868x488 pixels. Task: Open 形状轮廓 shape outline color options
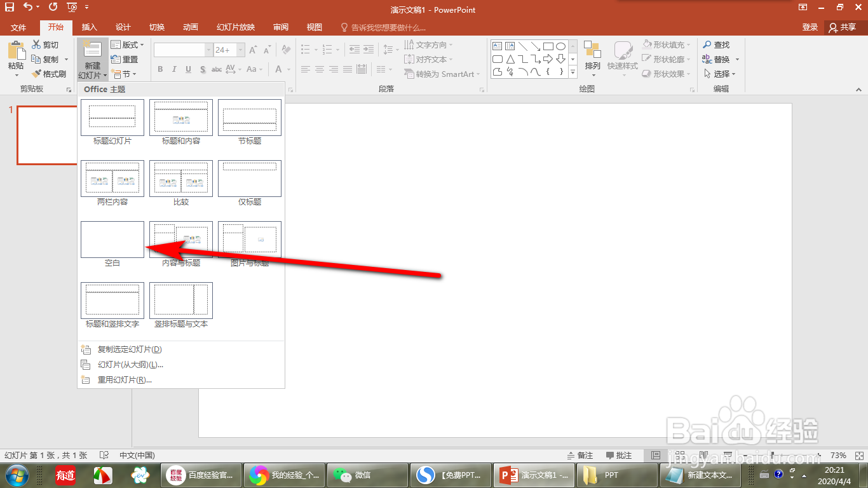pos(667,59)
